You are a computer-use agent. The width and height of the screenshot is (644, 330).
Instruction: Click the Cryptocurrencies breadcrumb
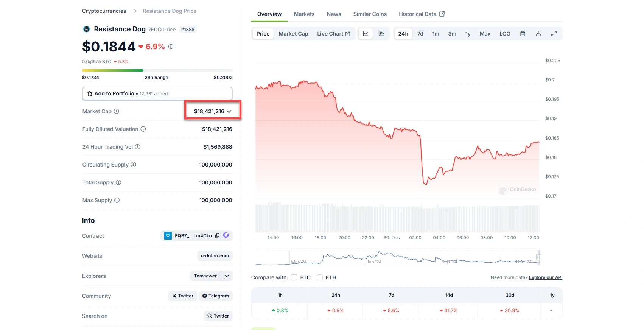tap(104, 11)
